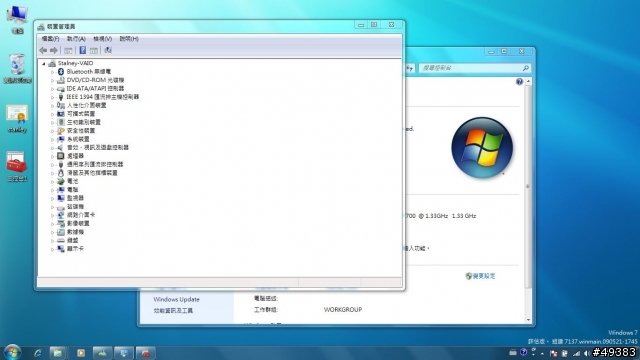Select the 顯示卡 tree row label
The height and width of the screenshot is (360, 640).
(76, 249)
